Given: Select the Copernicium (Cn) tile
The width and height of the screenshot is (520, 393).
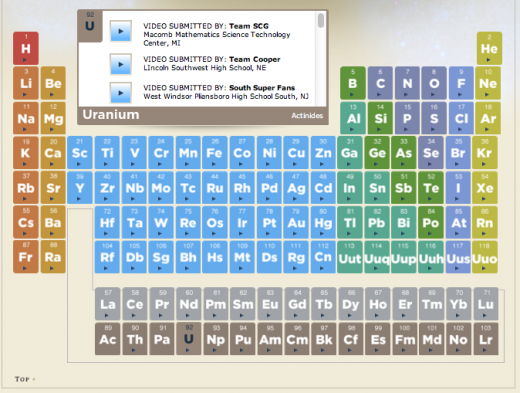Looking at the screenshot, I should pyautogui.click(x=323, y=257).
